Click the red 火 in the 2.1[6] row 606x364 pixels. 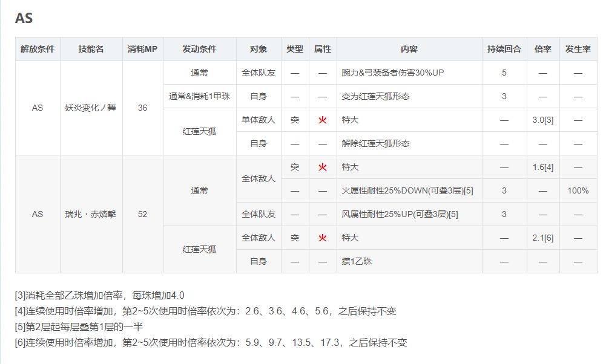coord(323,238)
